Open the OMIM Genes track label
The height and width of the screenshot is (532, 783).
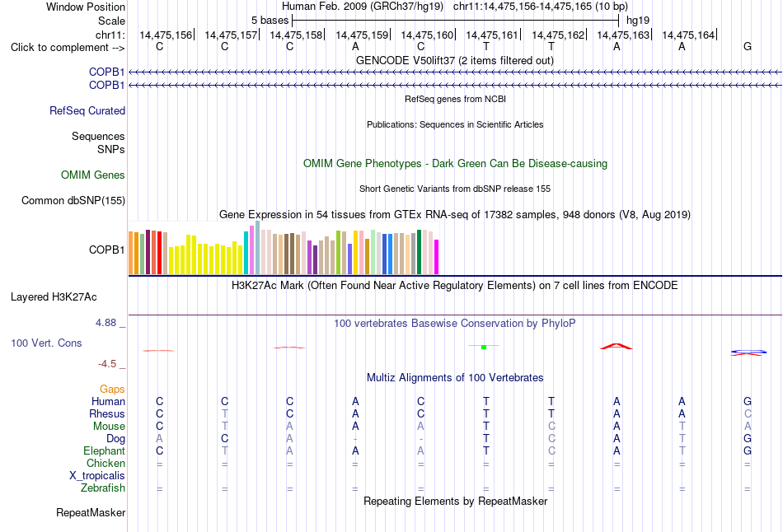click(93, 175)
